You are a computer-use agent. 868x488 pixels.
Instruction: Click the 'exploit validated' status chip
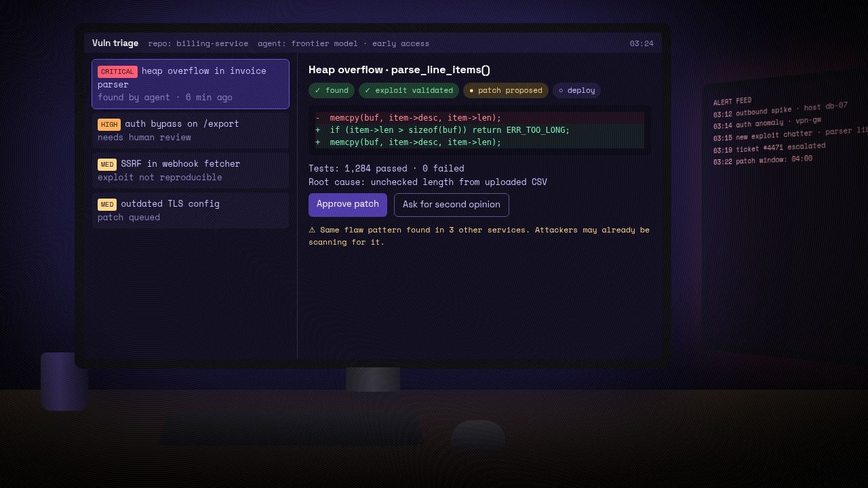pyautogui.click(x=409, y=90)
